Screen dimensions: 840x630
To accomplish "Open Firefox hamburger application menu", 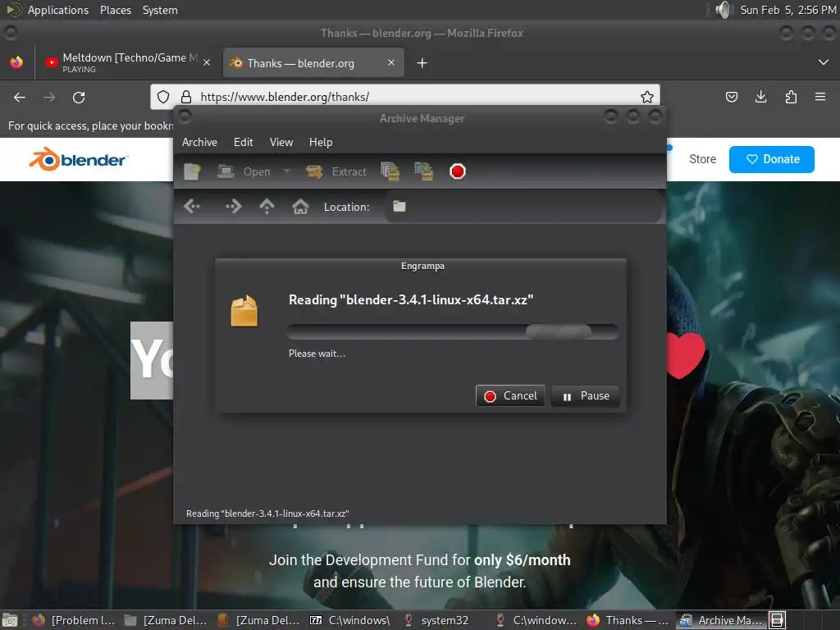I will point(820,97).
